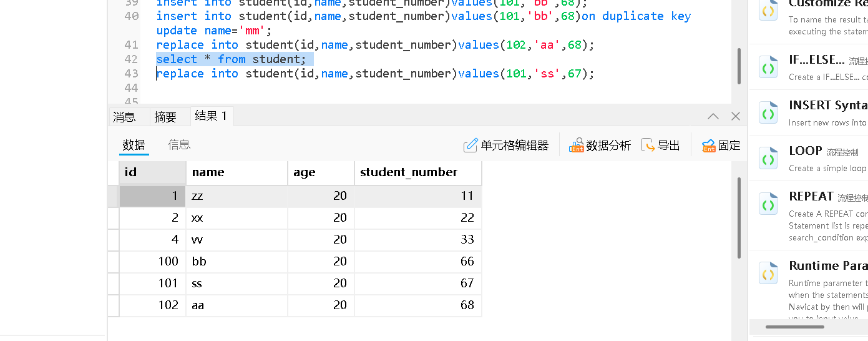The image size is (868, 341).
Task: Click line number 41 in gutter
Action: [131, 45]
